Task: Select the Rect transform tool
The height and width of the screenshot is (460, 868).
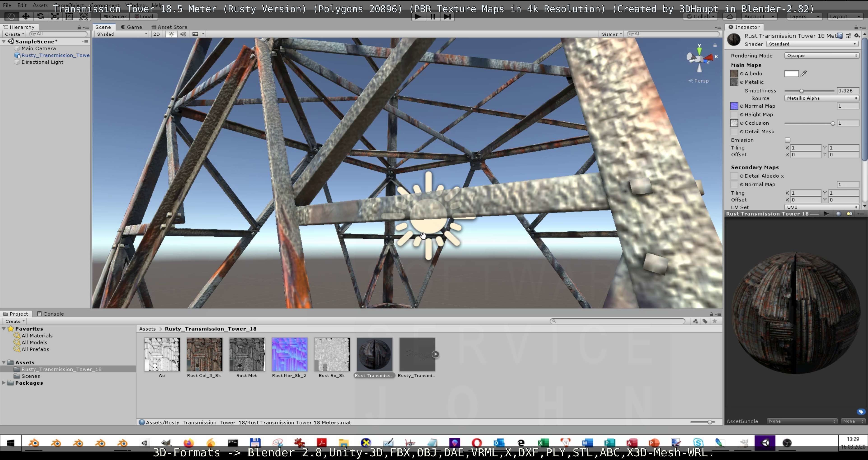Action: point(70,16)
